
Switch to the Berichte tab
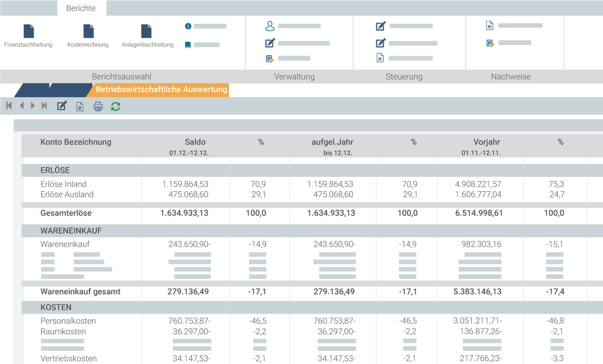tap(81, 8)
